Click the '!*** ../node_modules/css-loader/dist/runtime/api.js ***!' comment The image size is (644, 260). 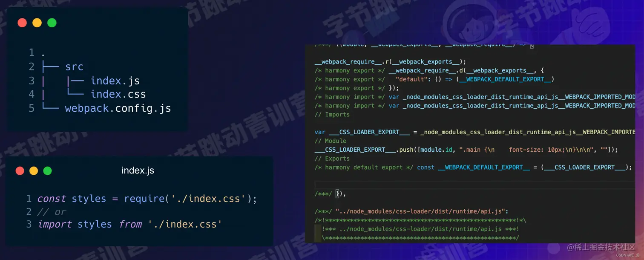[420, 229]
